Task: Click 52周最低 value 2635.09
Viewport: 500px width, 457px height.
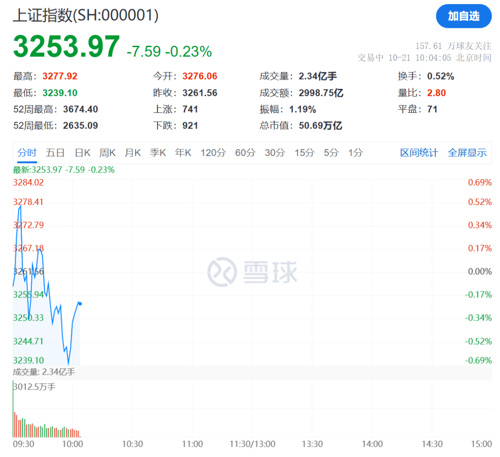Action: (x=80, y=126)
